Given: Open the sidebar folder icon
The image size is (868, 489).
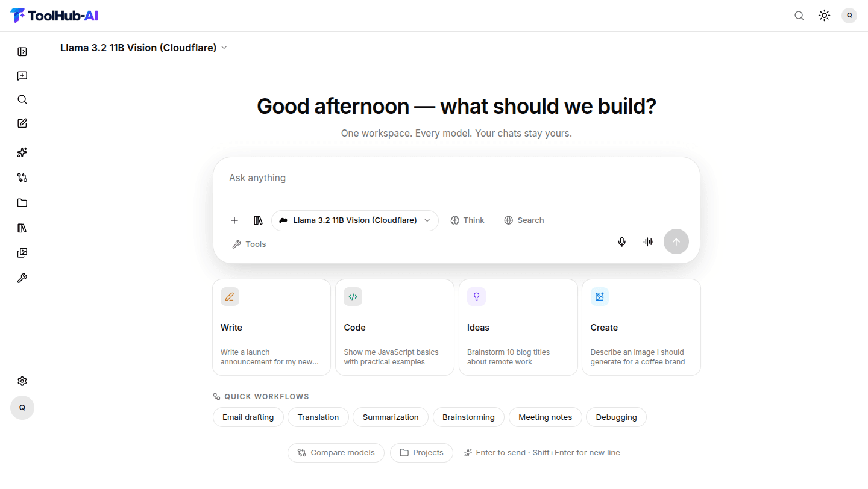Looking at the screenshot, I should tap(22, 203).
